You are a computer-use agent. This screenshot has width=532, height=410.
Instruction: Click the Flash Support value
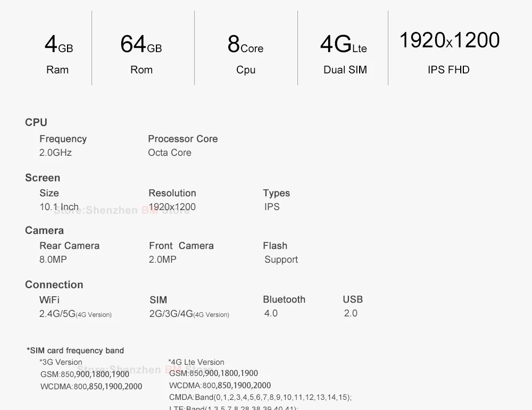(x=281, y=260)
